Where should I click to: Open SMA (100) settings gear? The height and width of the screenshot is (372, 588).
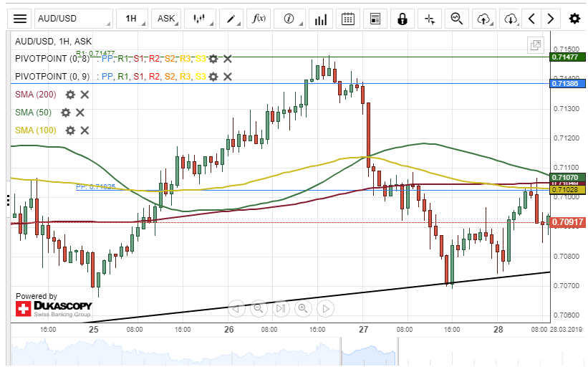coord(70,130)
